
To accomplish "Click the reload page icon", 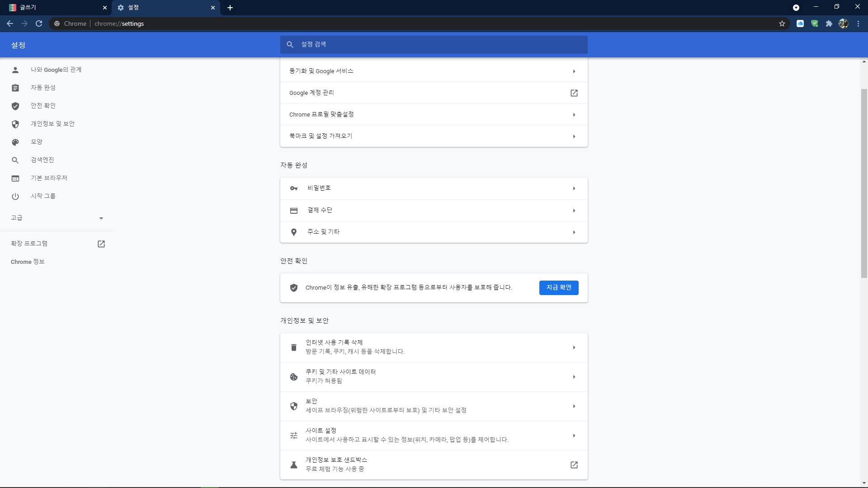I will click(39, 23).
